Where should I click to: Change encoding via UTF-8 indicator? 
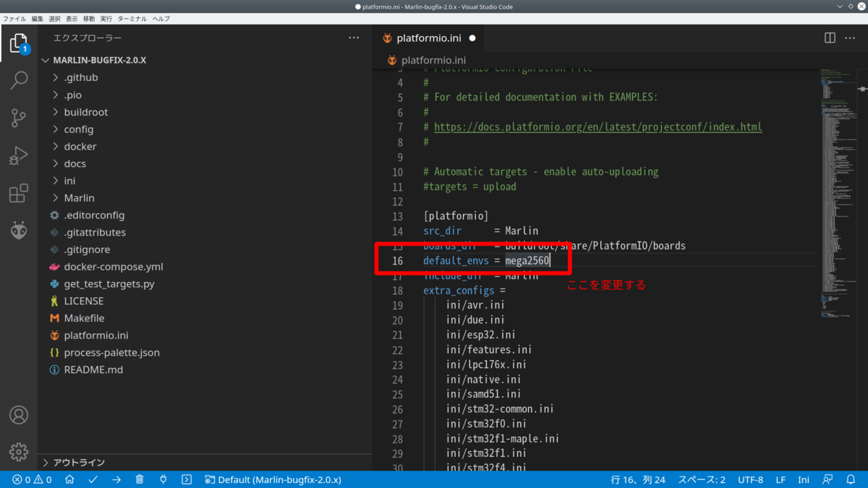751,479
